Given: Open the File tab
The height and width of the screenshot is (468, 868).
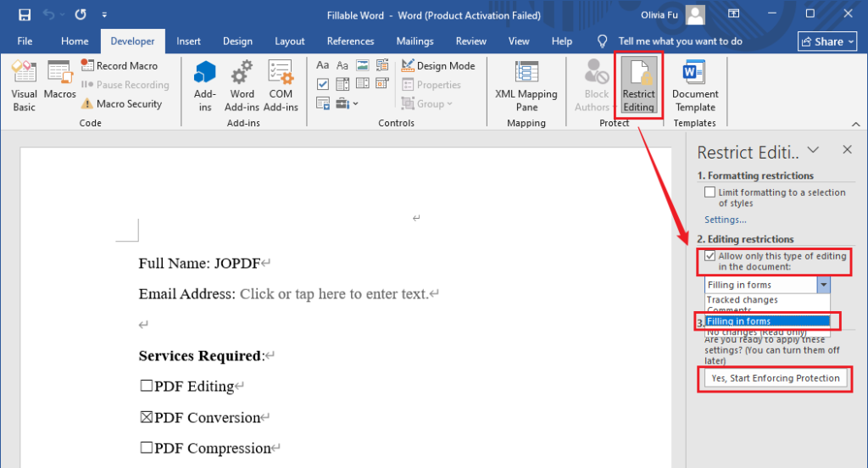Looking at the screenshot, I should click(25, 42).
